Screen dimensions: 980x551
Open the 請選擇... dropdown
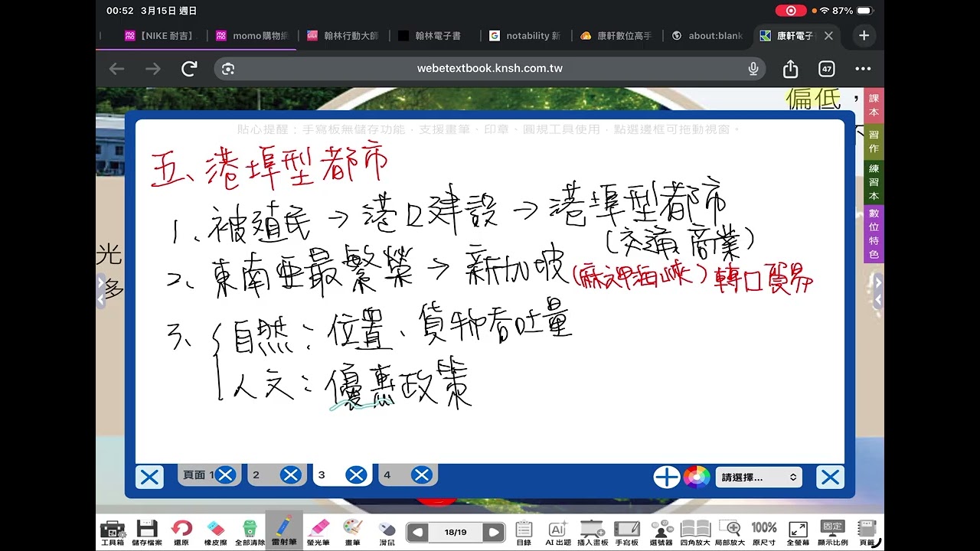759,477
